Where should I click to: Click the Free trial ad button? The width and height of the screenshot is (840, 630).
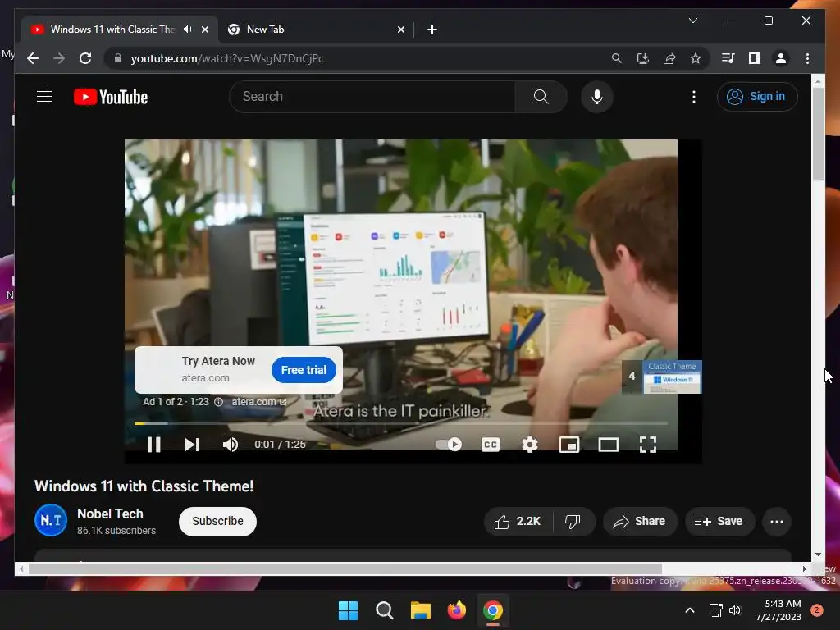click(x=304, y=370)
